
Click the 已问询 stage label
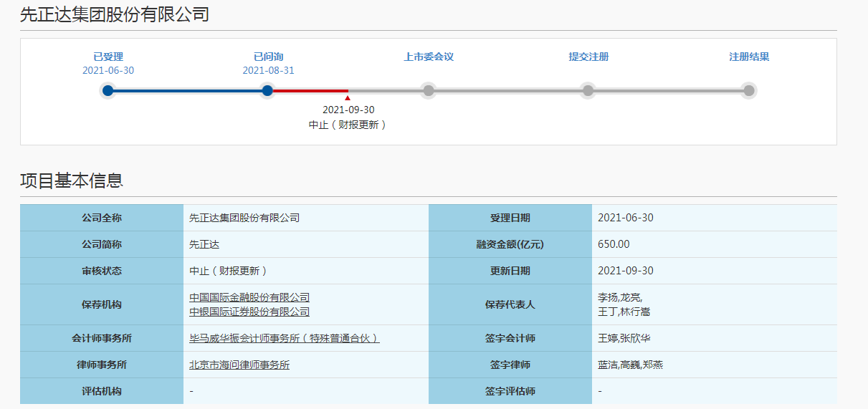268,57
